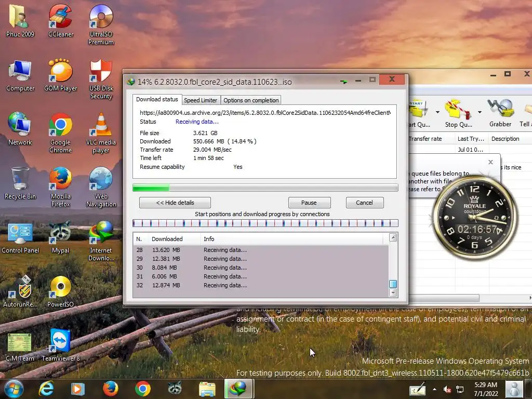Click the Last Try column header in IDM
Image resolution: width=532 pixels, height=399 pixels.
click(x=471, y=139)
